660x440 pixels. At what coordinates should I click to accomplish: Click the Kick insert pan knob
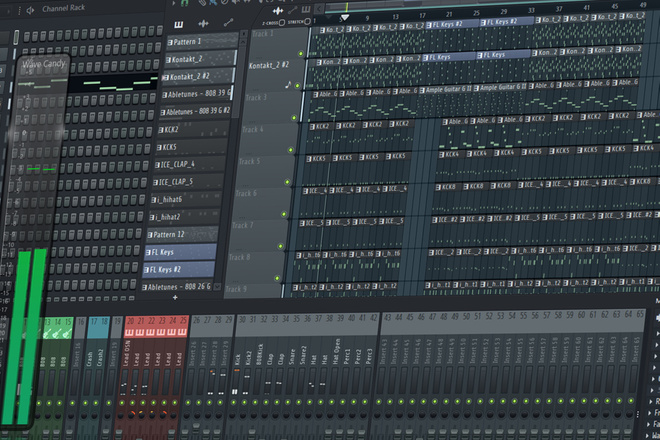coord(233,415)
